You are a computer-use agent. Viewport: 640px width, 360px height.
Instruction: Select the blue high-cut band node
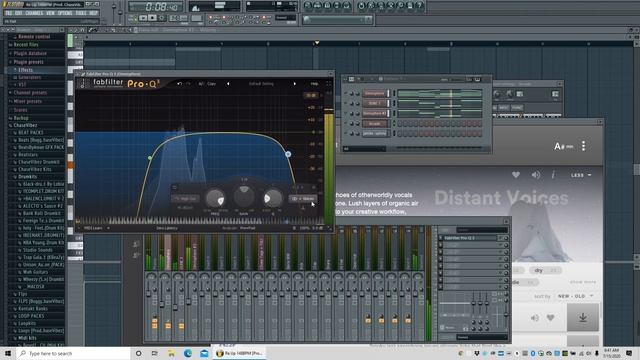(x=288, y=154)
